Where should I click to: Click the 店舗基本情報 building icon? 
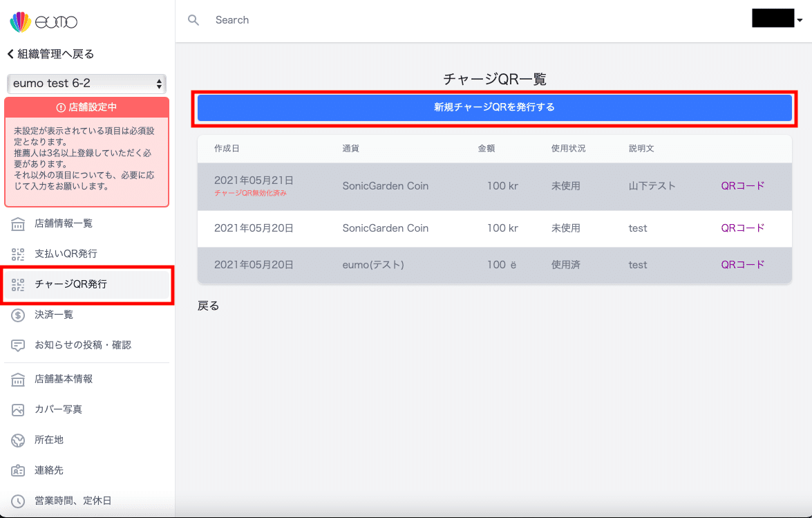[18, 379]
